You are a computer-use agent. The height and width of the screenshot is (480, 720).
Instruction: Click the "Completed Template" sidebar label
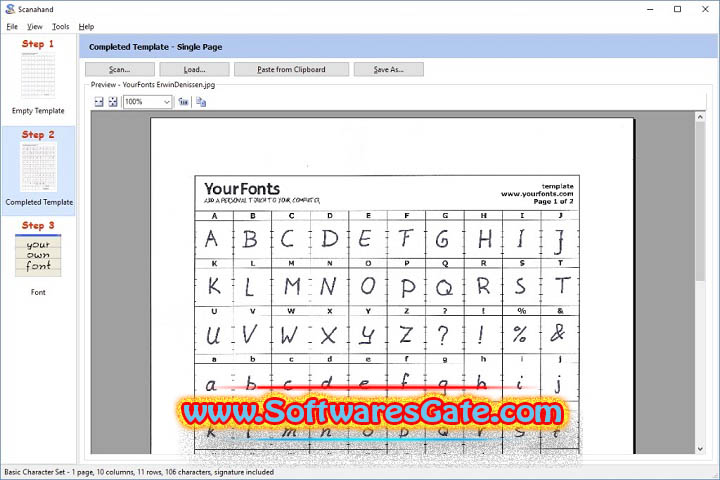39,202
